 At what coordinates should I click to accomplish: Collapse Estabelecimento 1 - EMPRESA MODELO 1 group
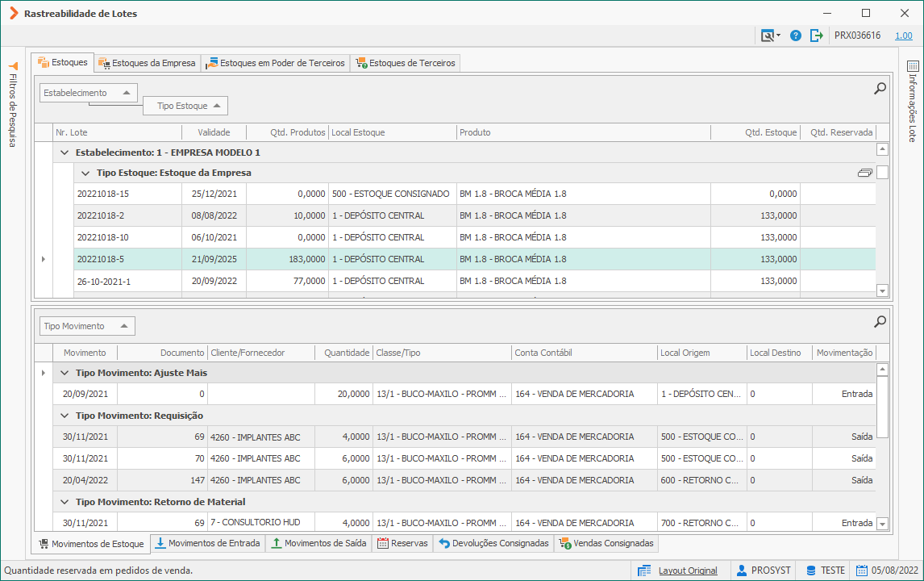[x=65, y=153]
